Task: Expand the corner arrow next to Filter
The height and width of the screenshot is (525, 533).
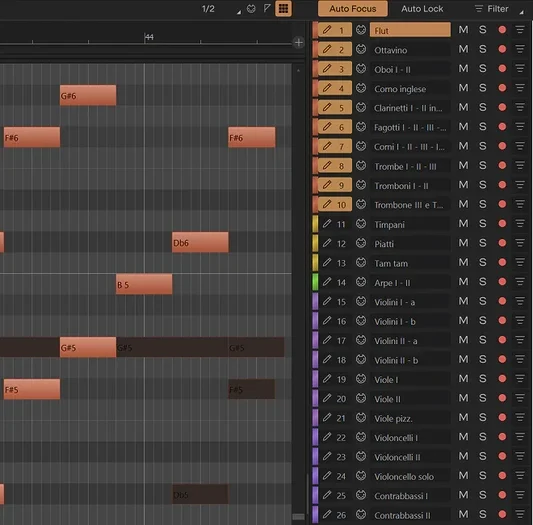Action: (x=521, y=12)
